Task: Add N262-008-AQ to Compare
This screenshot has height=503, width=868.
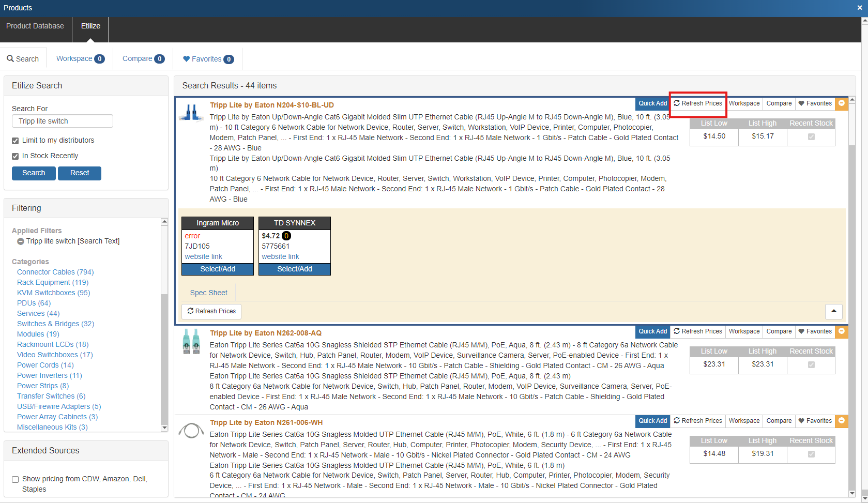Action: tap(779, 331)
